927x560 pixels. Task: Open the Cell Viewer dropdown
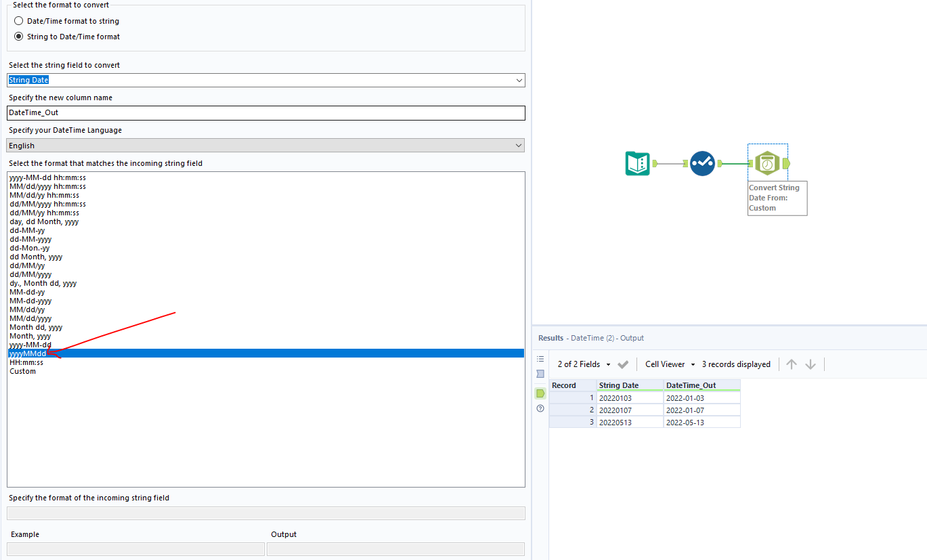[x=668, y=364]
